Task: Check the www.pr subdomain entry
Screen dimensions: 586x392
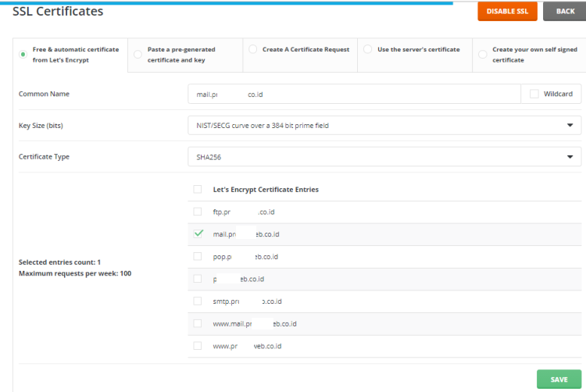Action: pos(198,346)
